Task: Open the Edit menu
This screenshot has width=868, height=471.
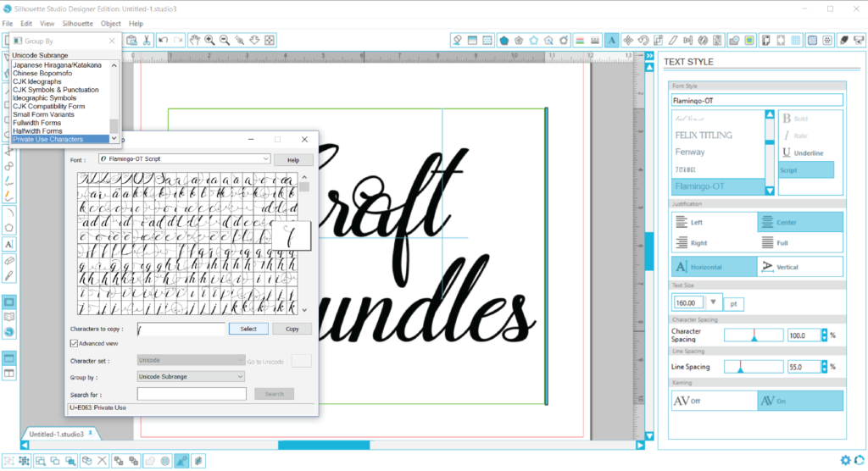Action: click(x=26, y=24)
